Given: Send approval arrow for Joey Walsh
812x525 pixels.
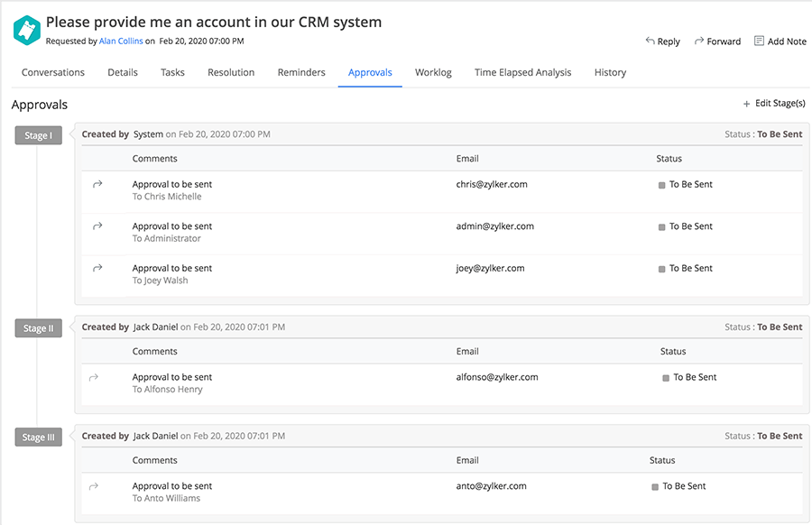Looking at the screenshot, I should tap(97, 268).
